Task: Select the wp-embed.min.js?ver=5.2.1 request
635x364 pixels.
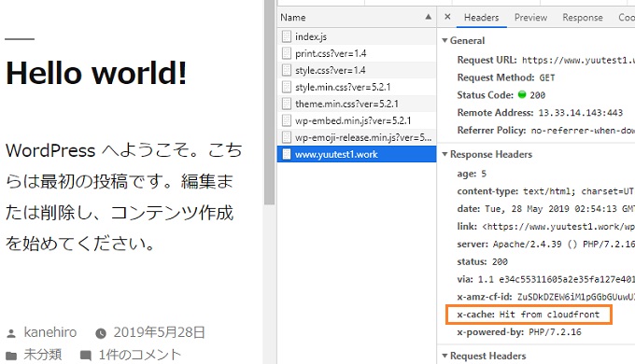Action: 357,120
